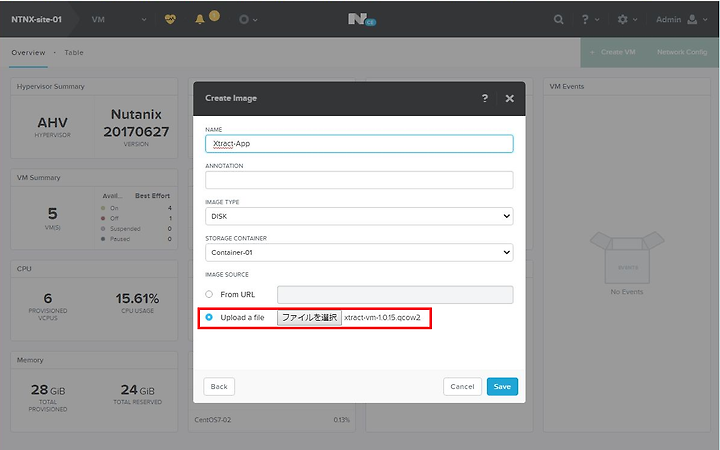
Task: Click the From URL text field
Action: tap(395, 295)
